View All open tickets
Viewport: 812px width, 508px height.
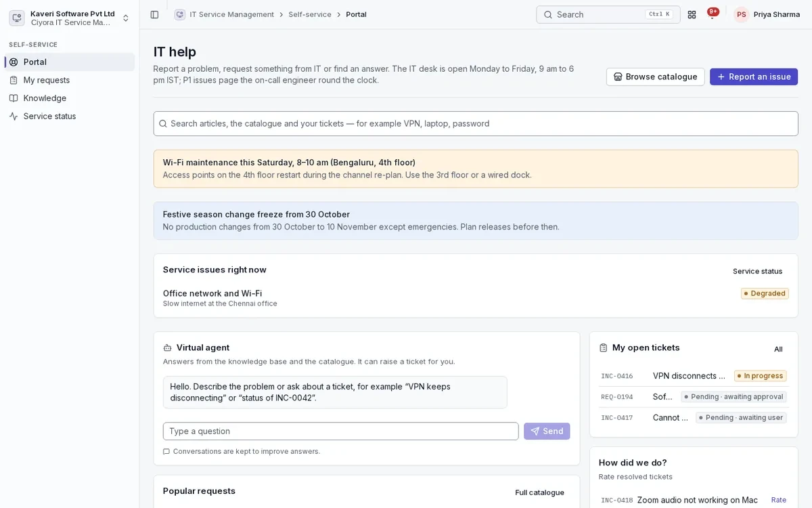click(778, 349)
